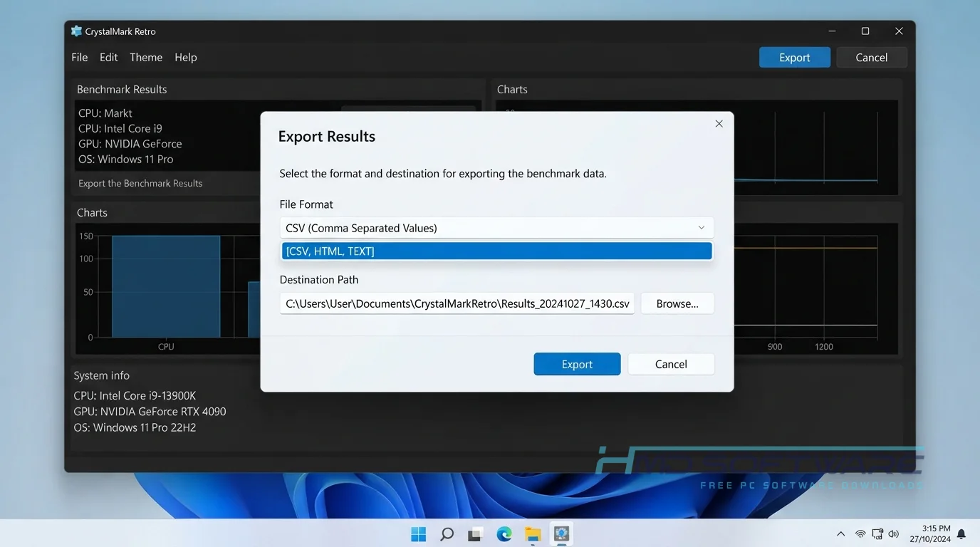Open Wi-Fi network settings icon
Image resolution: width=980 pixels, height=547 pixels.
[860, 534]
